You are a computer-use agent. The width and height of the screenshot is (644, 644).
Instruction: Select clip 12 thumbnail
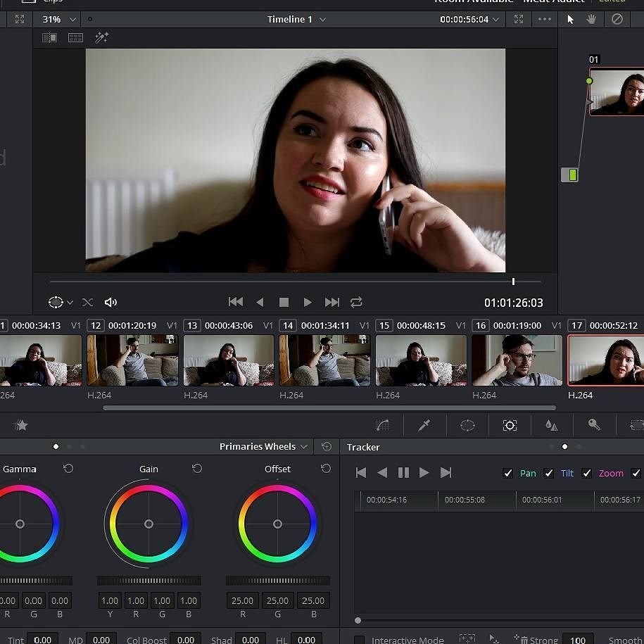(x=132, y=360)
